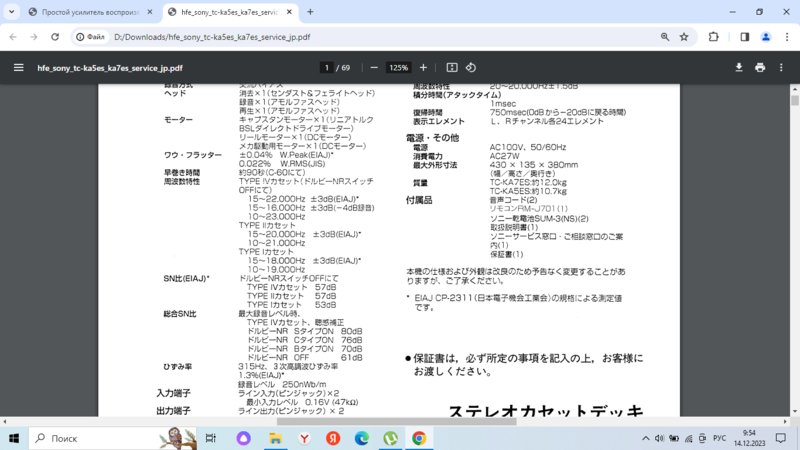Click the address bar URL

212,37
